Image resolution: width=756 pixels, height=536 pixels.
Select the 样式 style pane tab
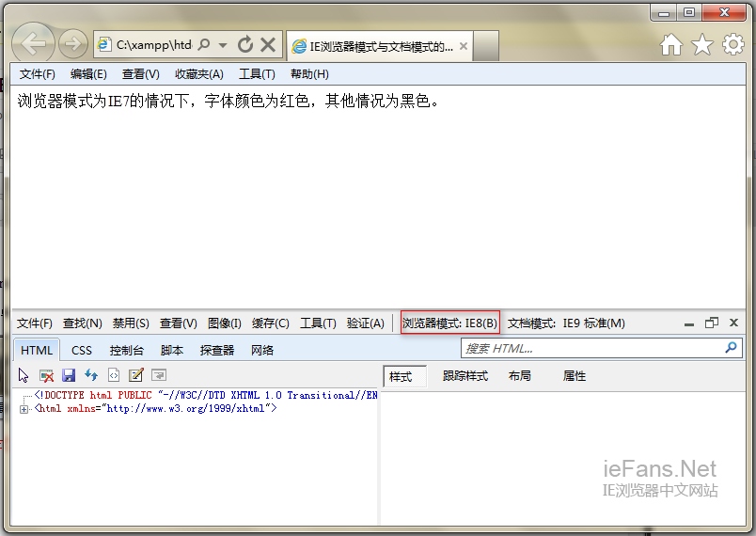pos(404,376)
